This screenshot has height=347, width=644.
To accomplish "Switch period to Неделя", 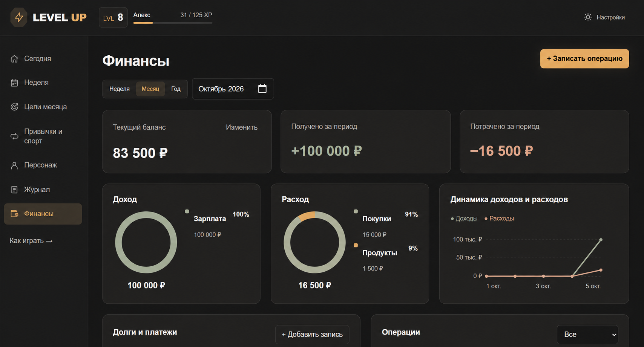I will (x=120, y=89).
